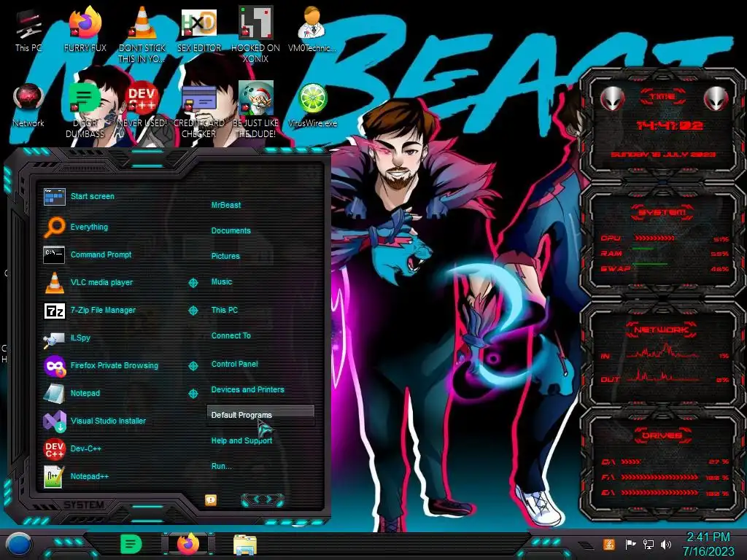
Task: Click the CPU usage bar in System widget
Action: point(654,238)
